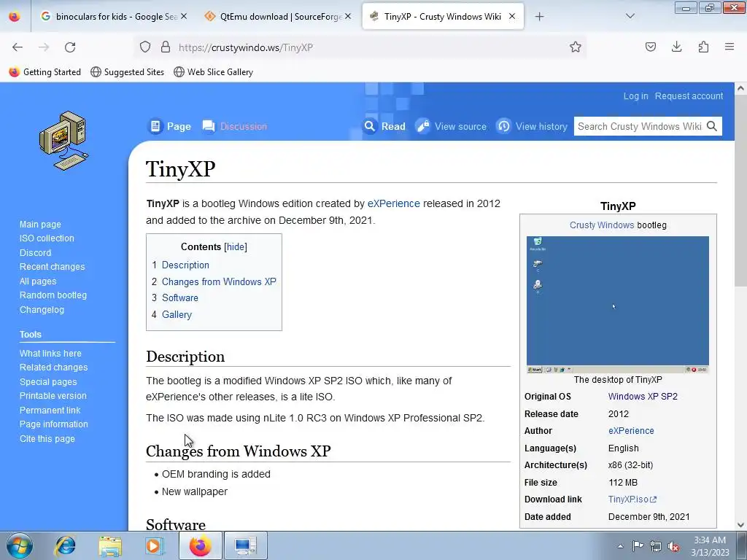Open Crusty Windows link in infobox

point(602,225)
